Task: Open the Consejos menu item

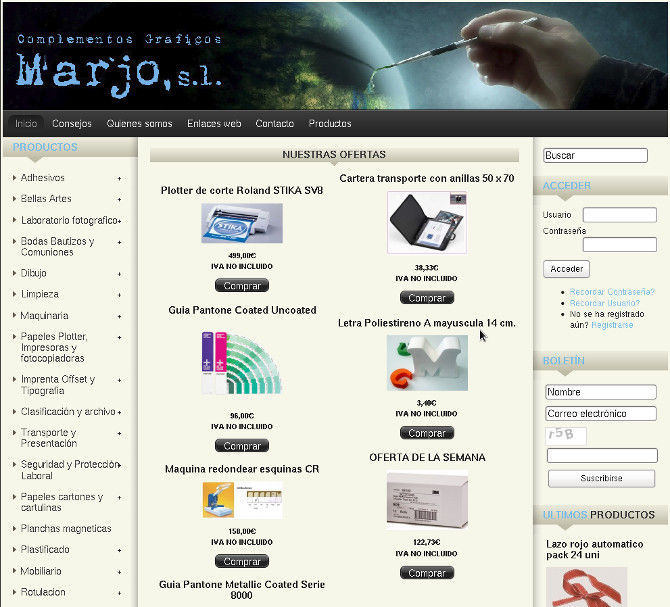Action: tap(72, 124)
